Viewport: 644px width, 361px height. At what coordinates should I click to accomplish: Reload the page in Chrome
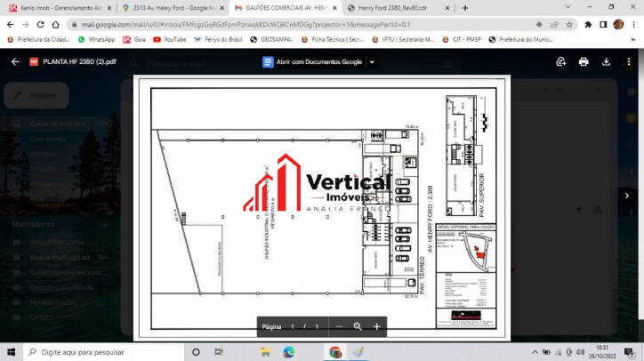tap(52, 25)
